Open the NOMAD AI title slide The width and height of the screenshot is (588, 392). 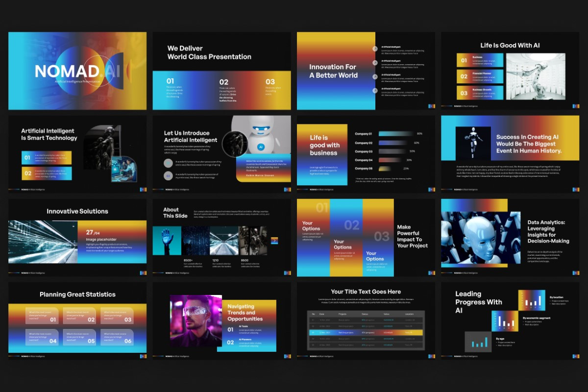click(x=77, y=71)
